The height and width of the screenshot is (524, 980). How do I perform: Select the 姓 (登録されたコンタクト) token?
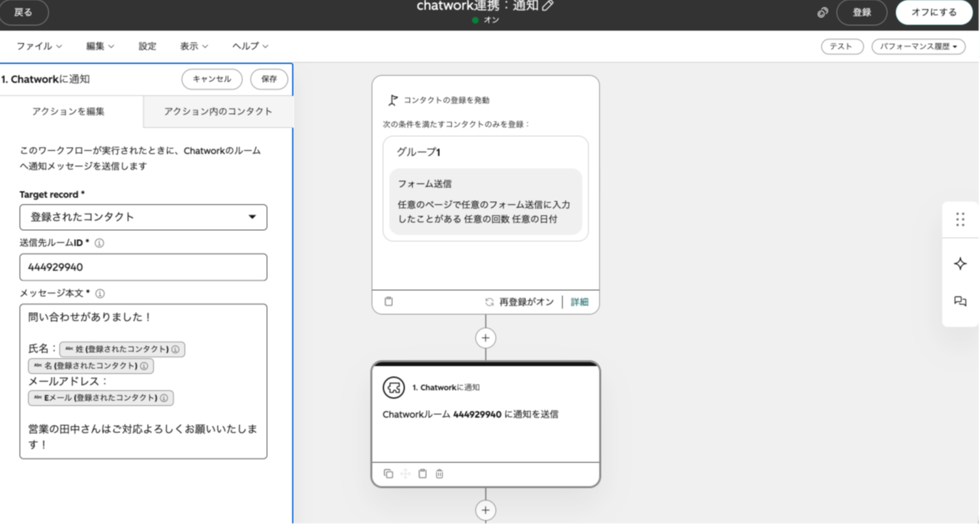(x=122, y=349)
